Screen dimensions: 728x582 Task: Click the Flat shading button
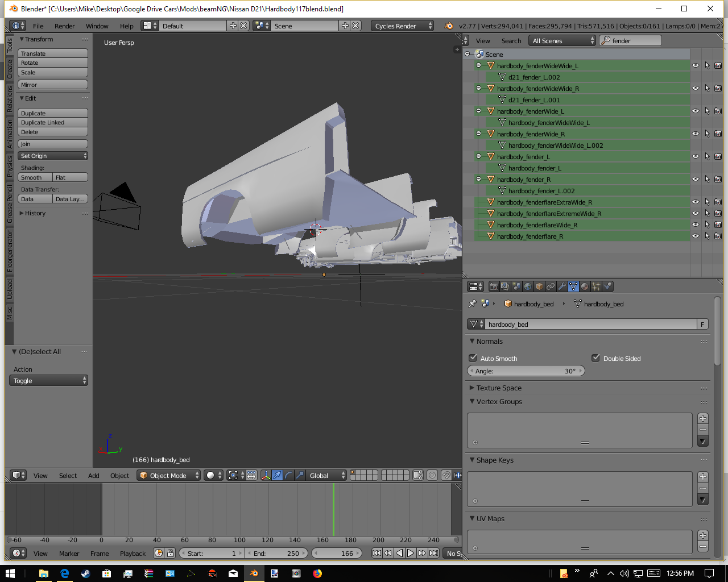tap(71, 177)
